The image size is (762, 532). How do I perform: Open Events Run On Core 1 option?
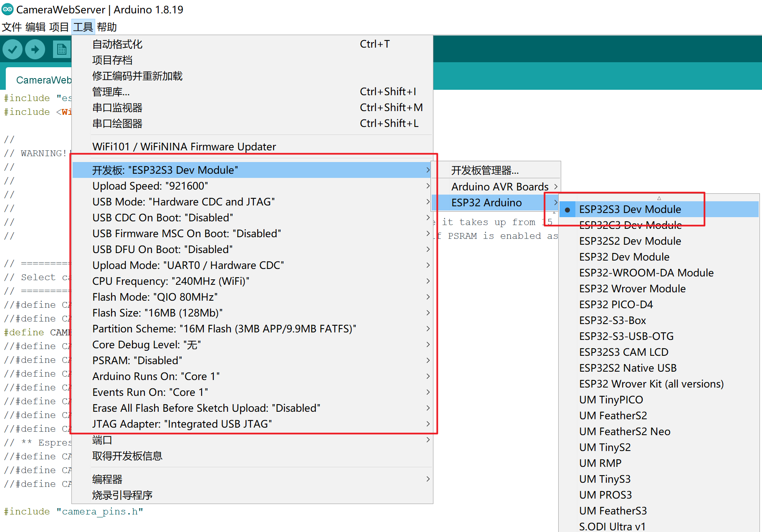[x=252, y=392]
